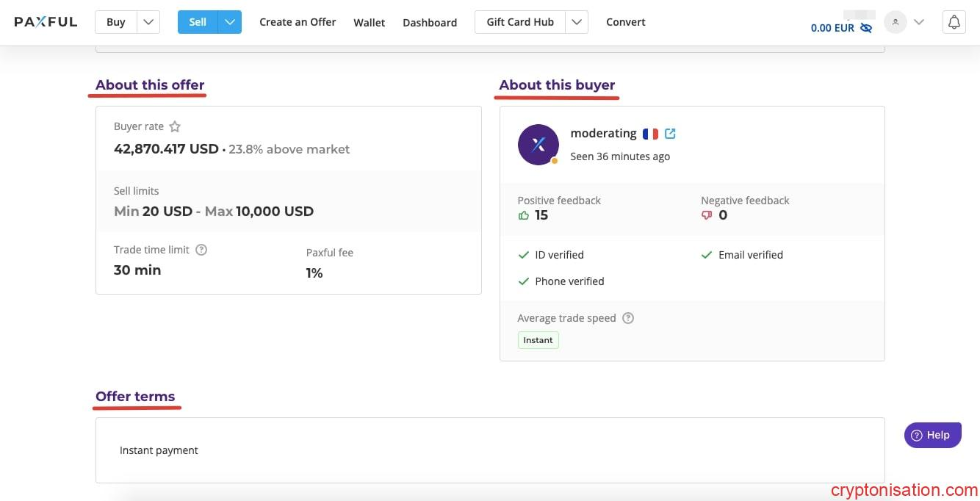Screen dimensions: 980x501
Task: Click the Trade time limit help icon
Action: click(x=201, y=250)
